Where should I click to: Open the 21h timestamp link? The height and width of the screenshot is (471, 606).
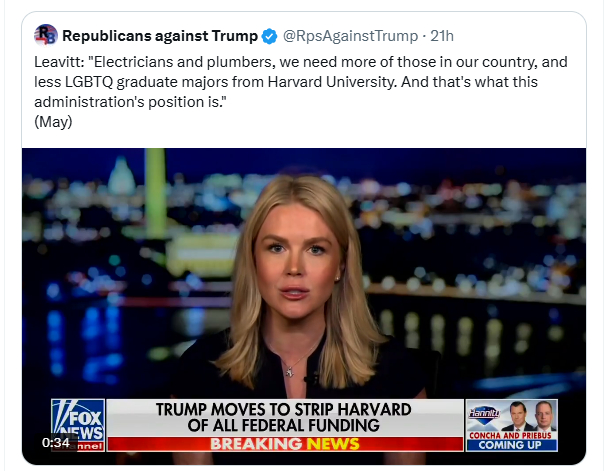441,37
